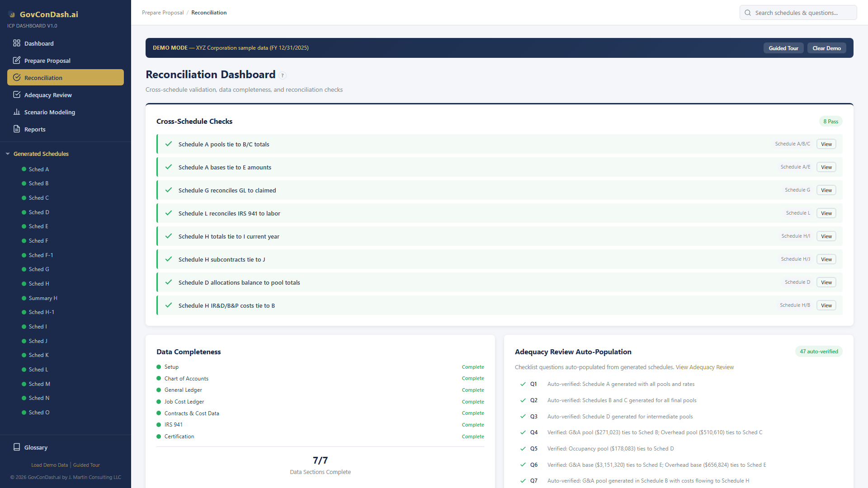Start the Guided Tour
This screenshot has height=488, width=868.
pos(783,48)
